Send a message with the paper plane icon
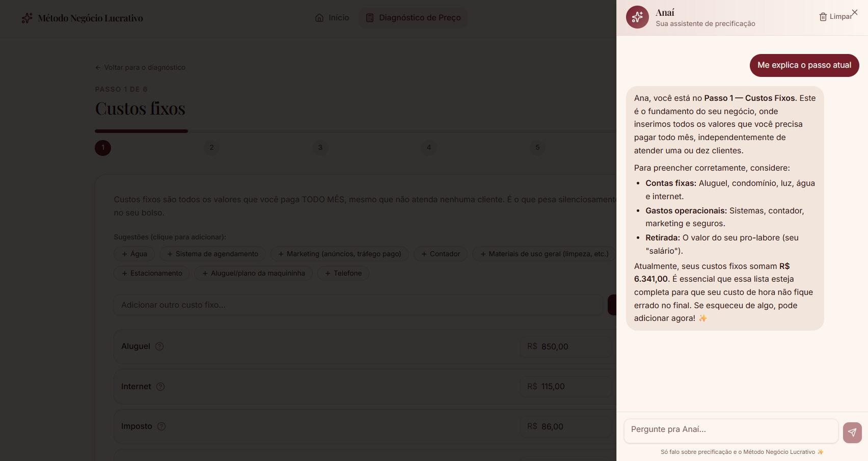 tap(852, 432)
